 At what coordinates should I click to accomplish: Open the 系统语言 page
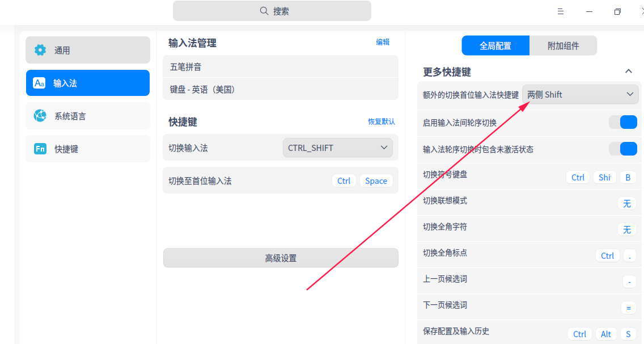coord(88,116)
